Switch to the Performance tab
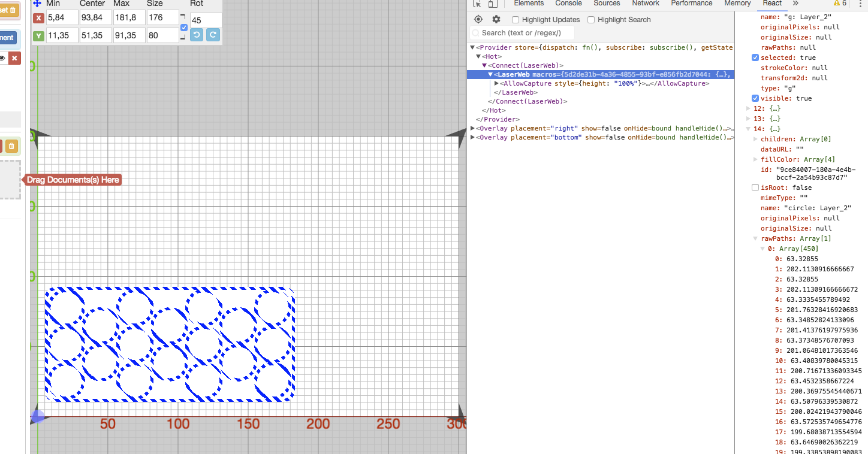This screenshot has height=454, width=868. pos(692,3)
